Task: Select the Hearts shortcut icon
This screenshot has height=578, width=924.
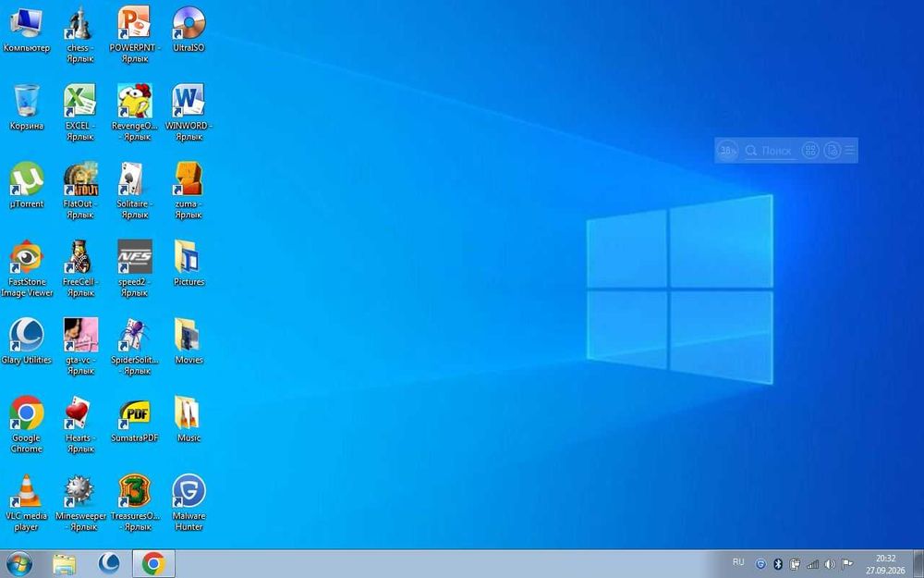Action: click(x=80, y=412)
